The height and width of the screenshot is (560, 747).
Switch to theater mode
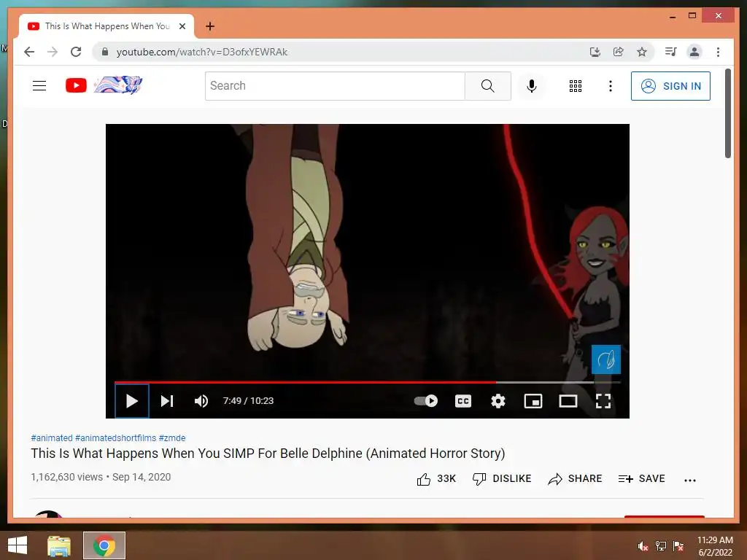click(x=568, y=401)
